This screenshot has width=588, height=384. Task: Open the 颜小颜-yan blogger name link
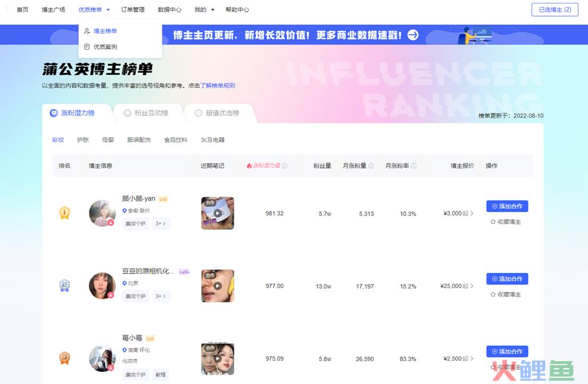pos(139,199)
